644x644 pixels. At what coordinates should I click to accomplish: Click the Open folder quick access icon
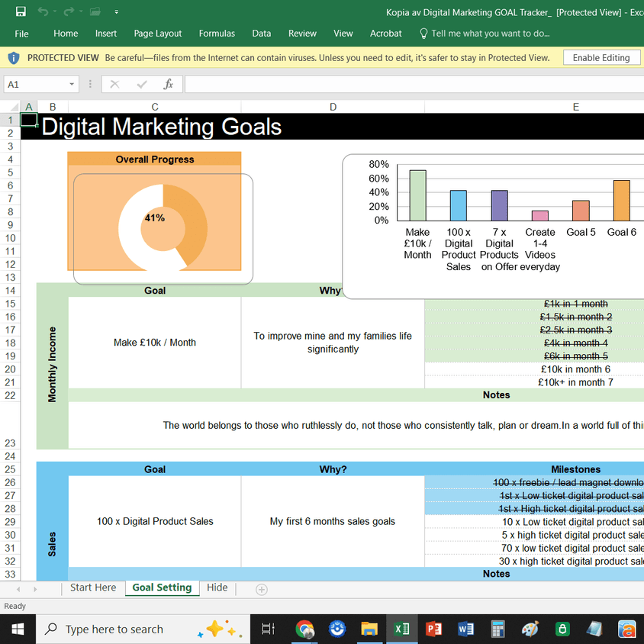pos(95,11)
